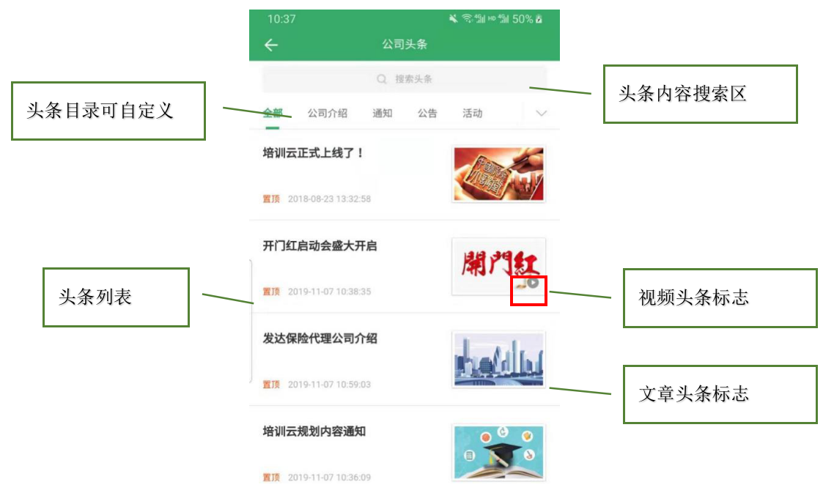Click the city skyline thumbnail
Screen dimensions: 834x504
[x=498, y=360]
